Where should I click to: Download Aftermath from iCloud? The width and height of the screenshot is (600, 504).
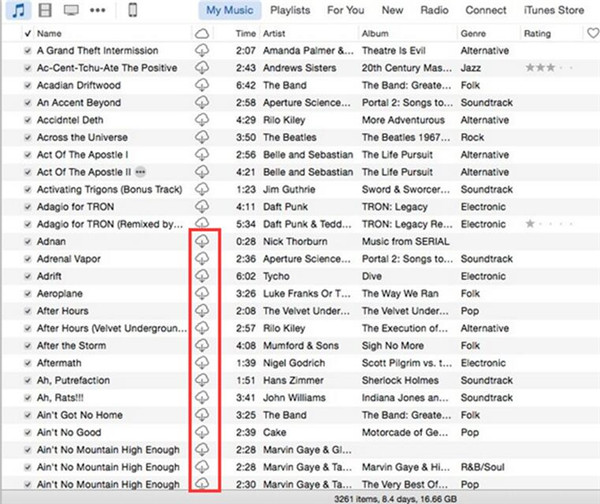pyautogui.click(x=202, y=362)
